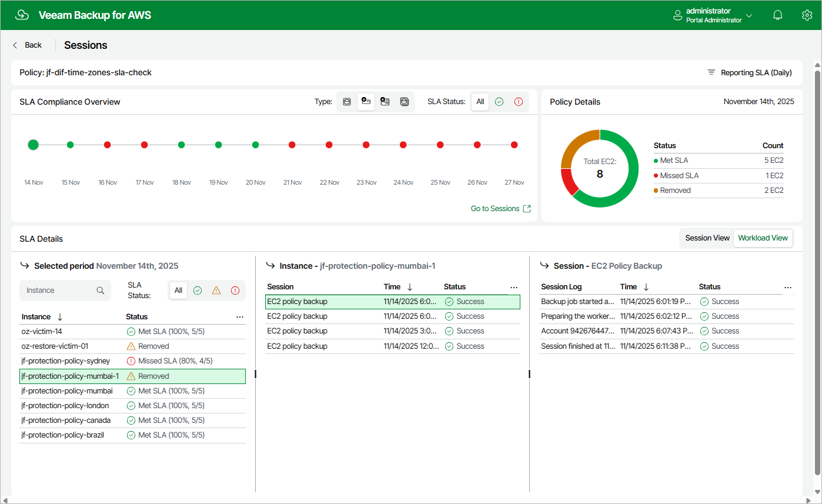
Task: Select the 20 Nov timeline dot
Action: [255, 145]
